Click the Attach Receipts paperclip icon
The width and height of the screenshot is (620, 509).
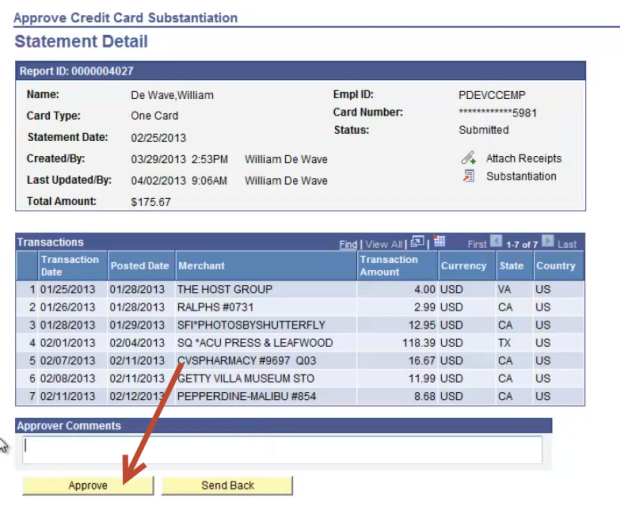[468, 158]
